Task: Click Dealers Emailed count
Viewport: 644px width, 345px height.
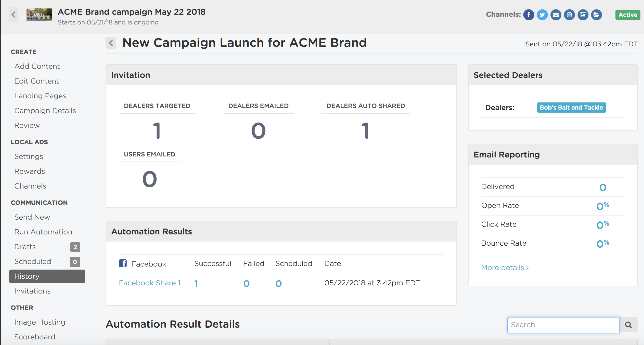Action: (x=258, y=131)
